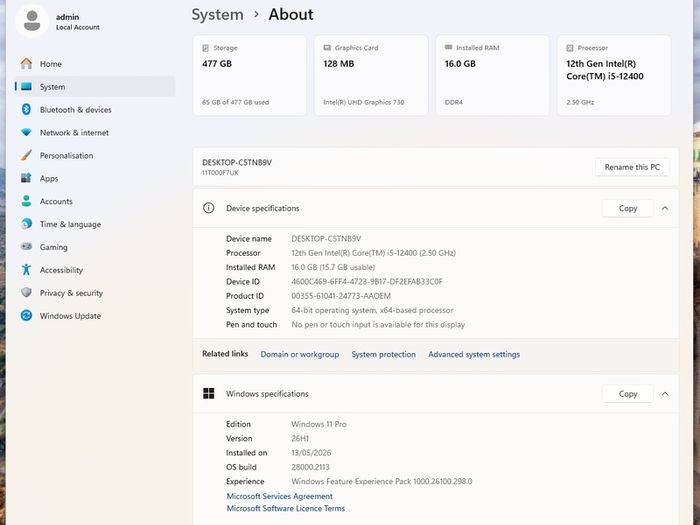Click the No pen or touch input value

coord(378,325)
